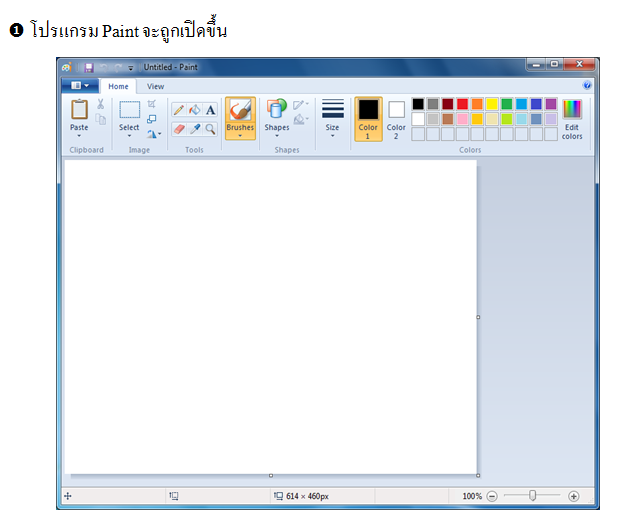Open the Shapes gallery icon
Viewport: 629px width, 527px height.
point(277,109)
